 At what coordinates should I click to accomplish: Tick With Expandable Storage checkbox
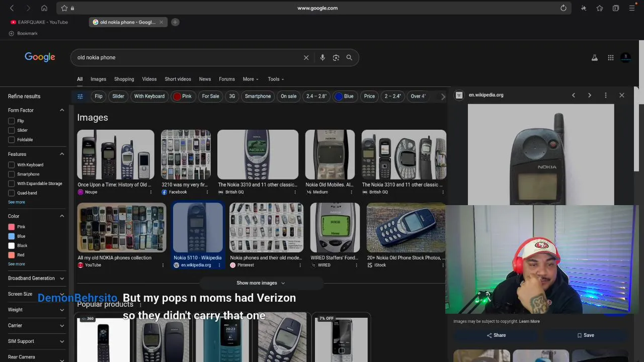coord(12,184)
